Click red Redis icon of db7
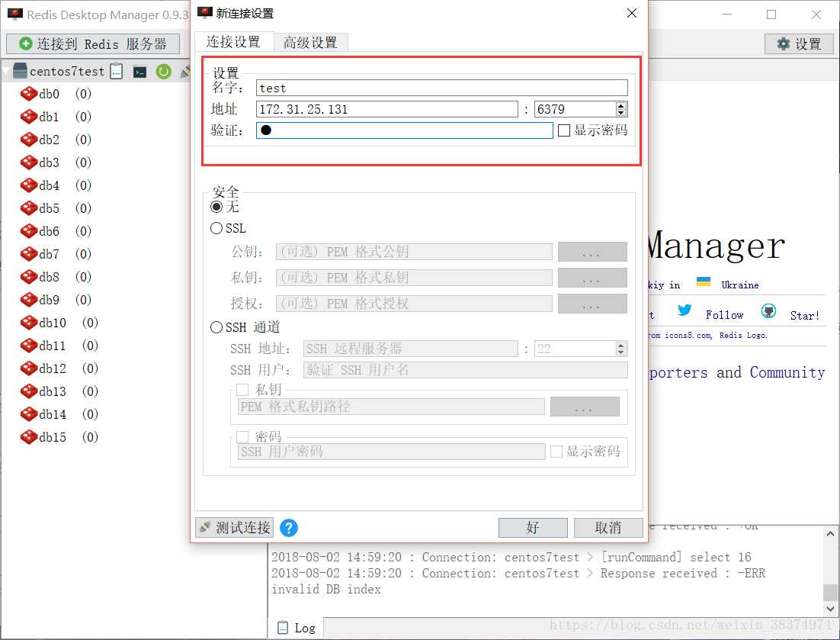 point(29,254)
